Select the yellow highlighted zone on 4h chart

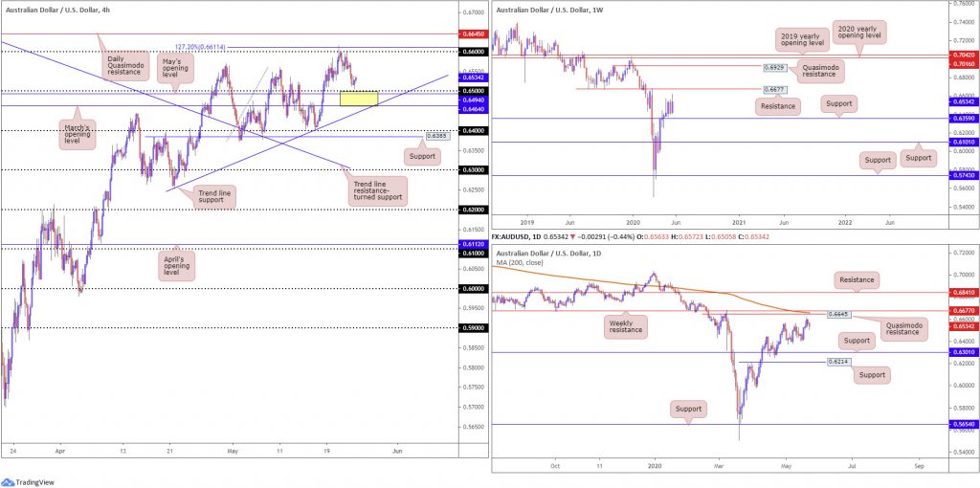pos(359,99)
